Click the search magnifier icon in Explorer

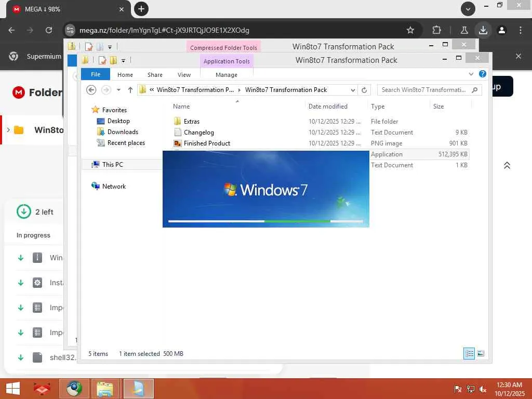[475, 90]
